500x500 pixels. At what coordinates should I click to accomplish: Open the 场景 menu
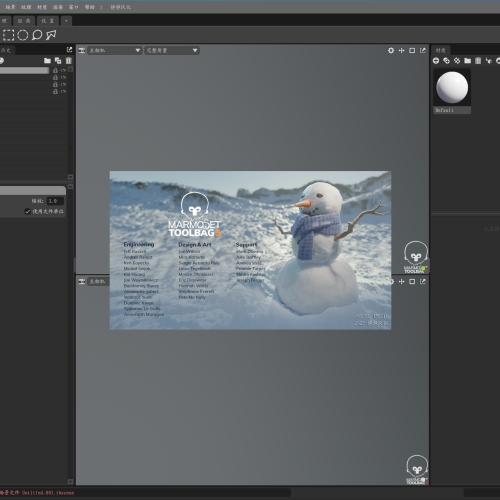pos(10,7)
